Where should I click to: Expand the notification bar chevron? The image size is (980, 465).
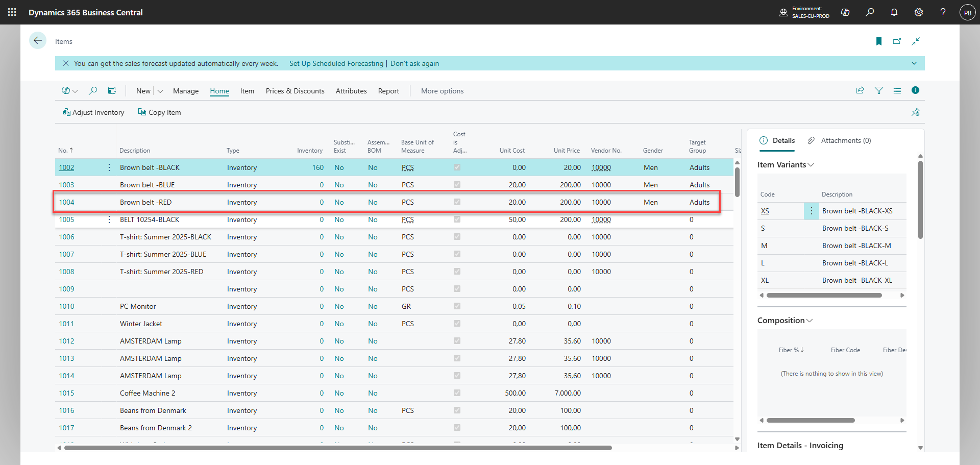tap(914, 63)
